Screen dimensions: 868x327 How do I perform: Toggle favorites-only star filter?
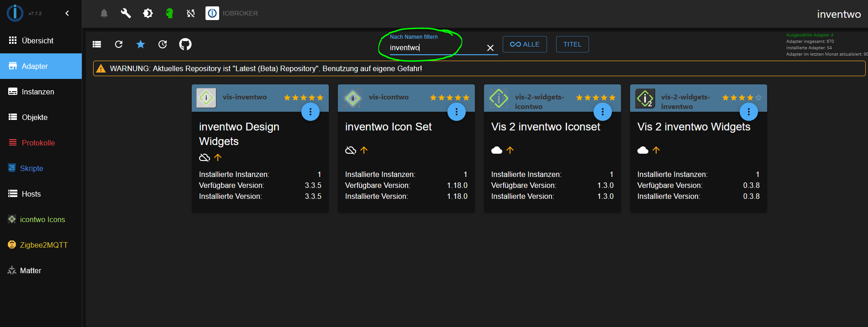(141, 44)
